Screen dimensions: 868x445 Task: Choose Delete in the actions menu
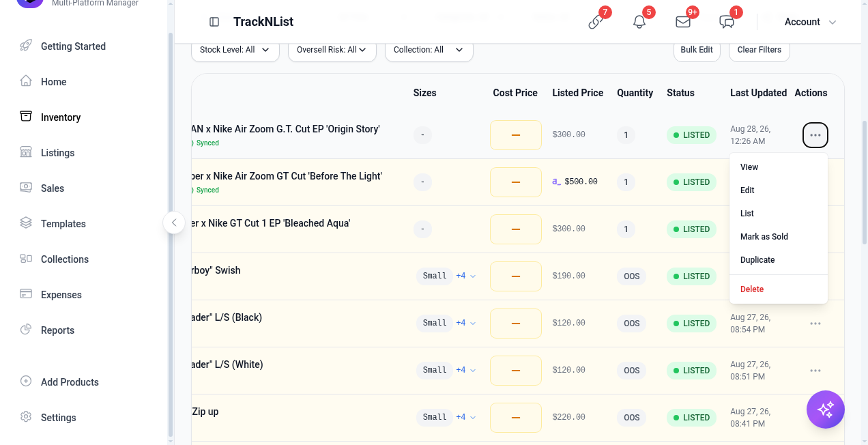778,289
